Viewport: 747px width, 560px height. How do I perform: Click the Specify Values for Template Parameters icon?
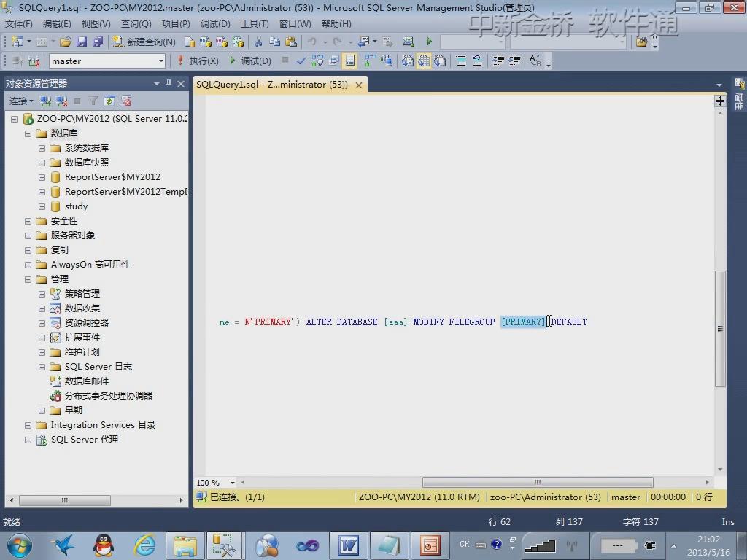[535, 61]
